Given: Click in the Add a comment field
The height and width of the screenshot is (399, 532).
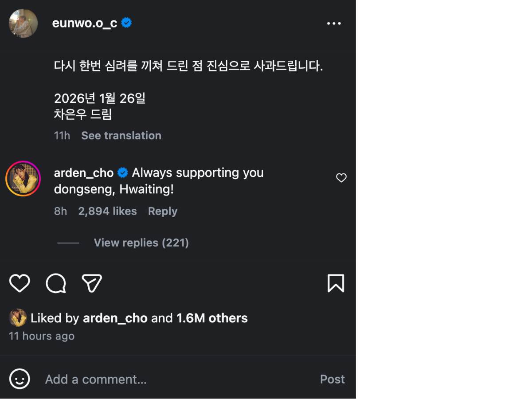Looking at the screenshot, I should click(x=177, y=379).
